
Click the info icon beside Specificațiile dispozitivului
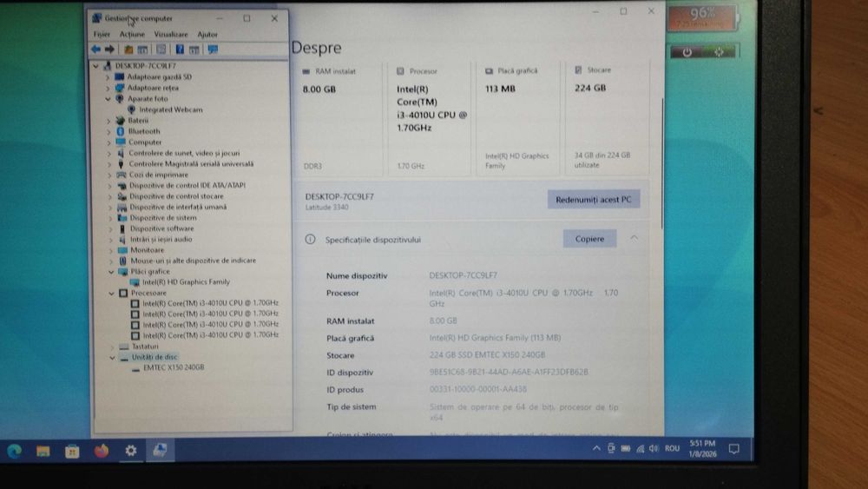point(310,239)
